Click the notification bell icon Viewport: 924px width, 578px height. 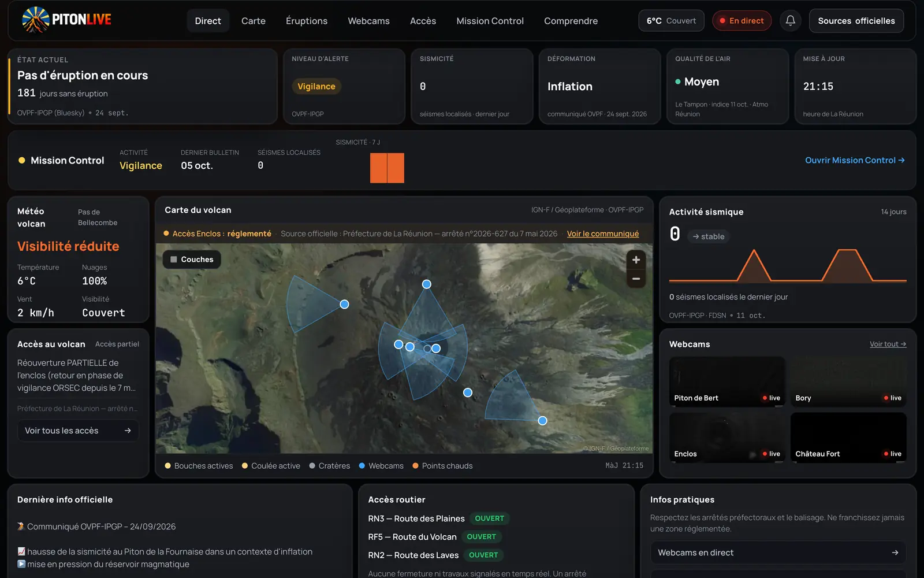tap(791, 21)
